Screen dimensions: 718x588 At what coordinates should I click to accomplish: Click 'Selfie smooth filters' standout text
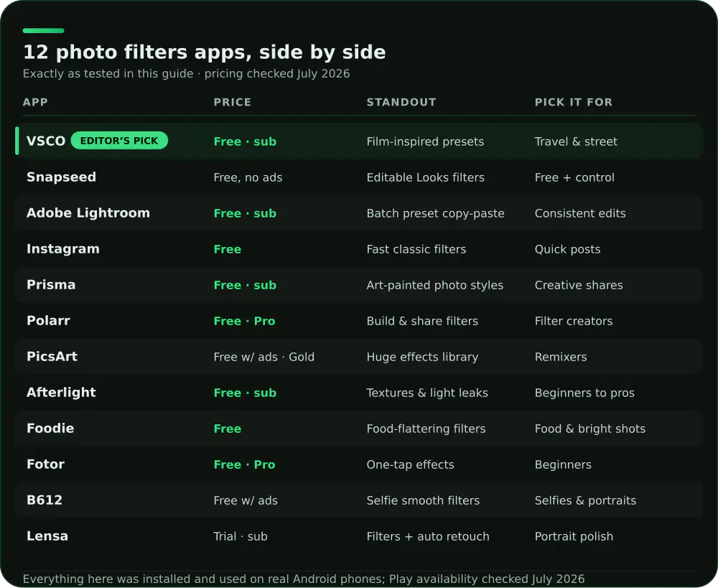pyautogui.click(x=423, y=500)
